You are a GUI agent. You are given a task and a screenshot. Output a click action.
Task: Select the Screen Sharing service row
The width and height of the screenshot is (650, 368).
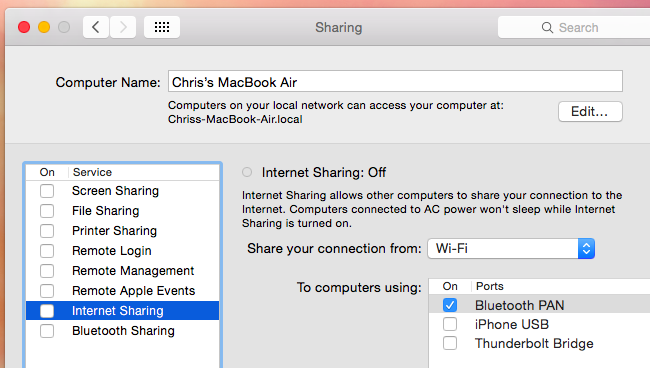click(x=122, y=191)
